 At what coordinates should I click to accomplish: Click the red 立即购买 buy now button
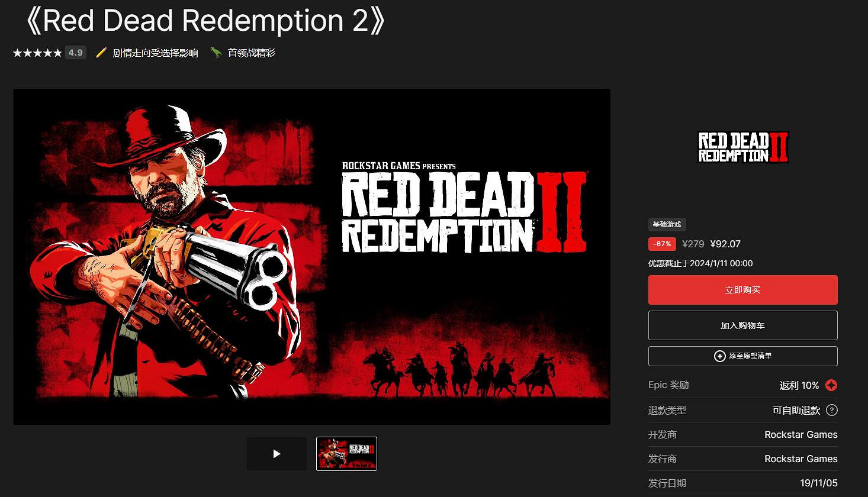[x=742, y=290]
